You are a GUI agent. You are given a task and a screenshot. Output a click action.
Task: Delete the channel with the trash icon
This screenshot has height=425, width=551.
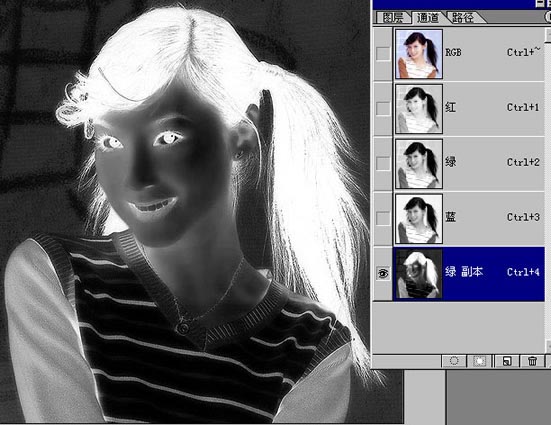(x=532, y=361)
